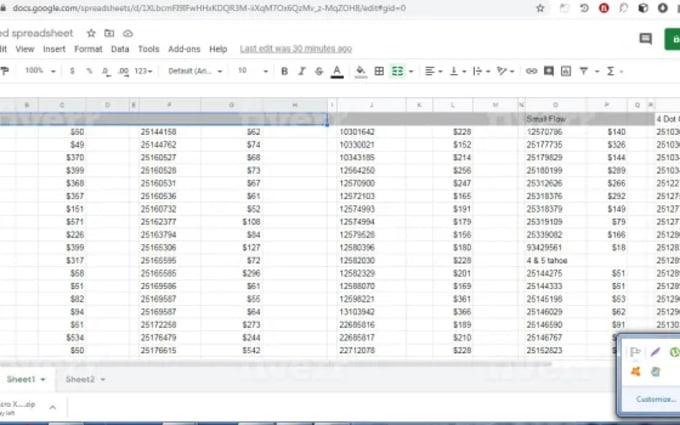
Task: Click the orange icon in tray popup
Action: point(635,372)
